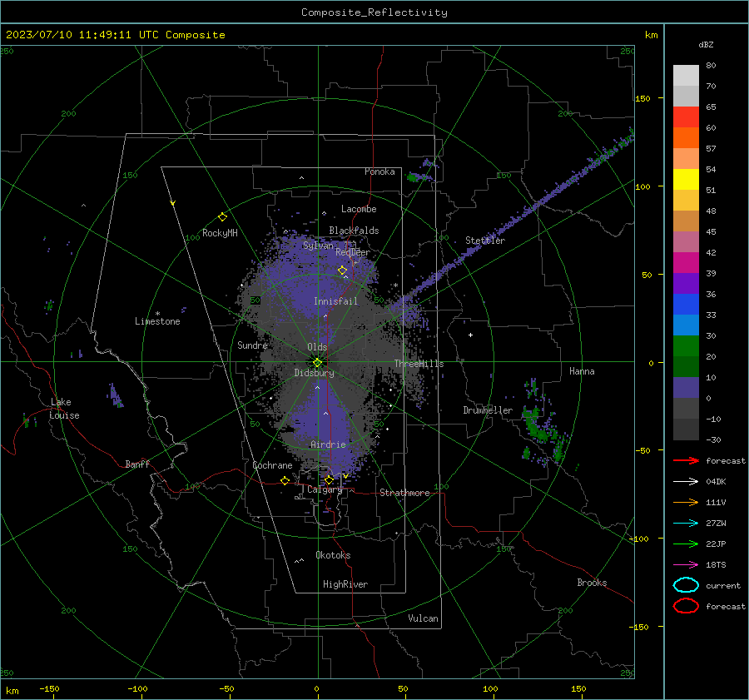This screenshot has width=749, height=700.
Task: Click the yellow diamond marker near RockyMH
Action: click(x=222, y=217)
